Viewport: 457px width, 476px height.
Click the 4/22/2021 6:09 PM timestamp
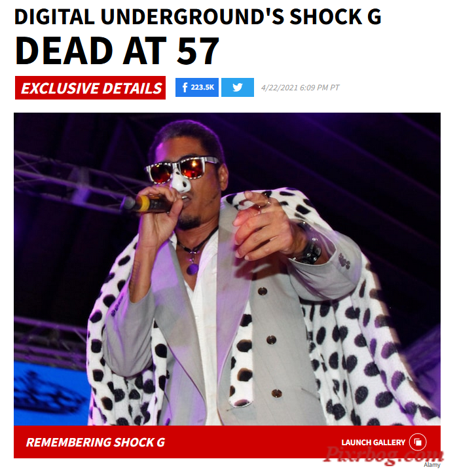point(300,88)
